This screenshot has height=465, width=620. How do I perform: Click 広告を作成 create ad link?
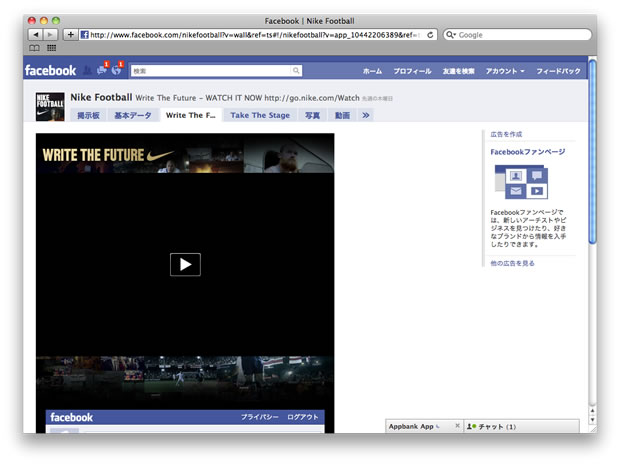[506, 134]
